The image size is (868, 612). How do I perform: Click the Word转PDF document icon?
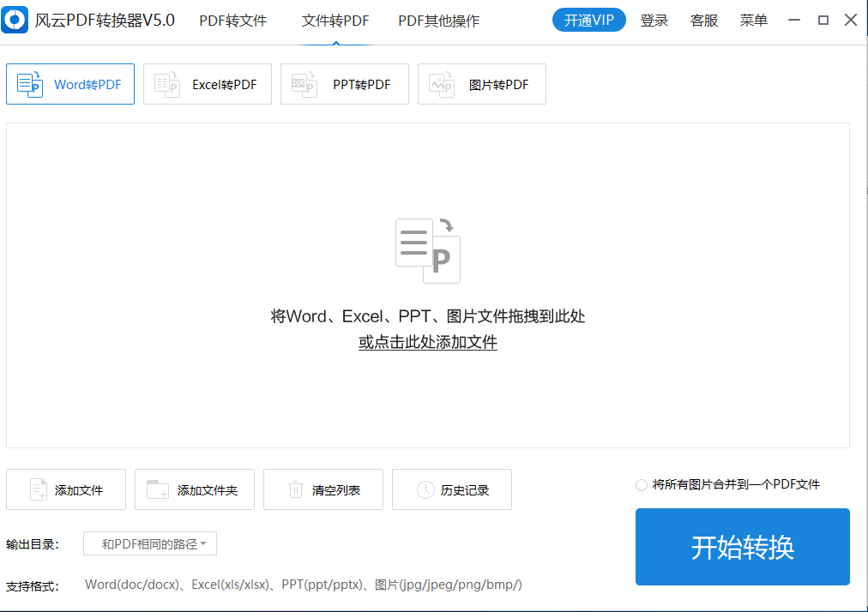click(x=30, y=85)
